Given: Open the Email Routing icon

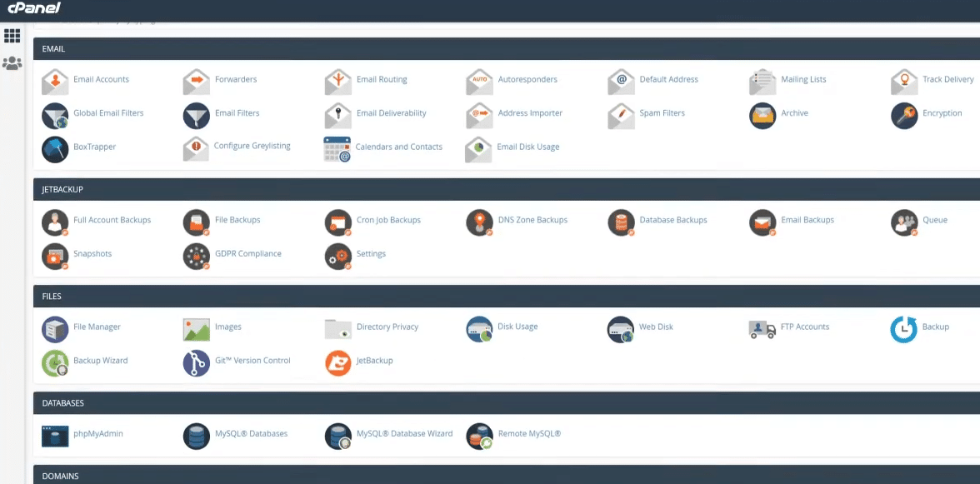Looking at the screenshot, I should click(338, 81).
